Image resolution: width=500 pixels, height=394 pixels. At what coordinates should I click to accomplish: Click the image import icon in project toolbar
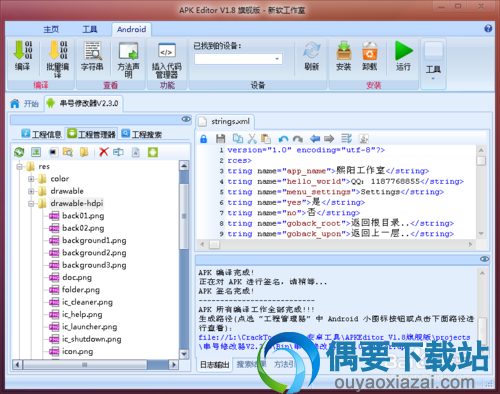coord(36,152)
